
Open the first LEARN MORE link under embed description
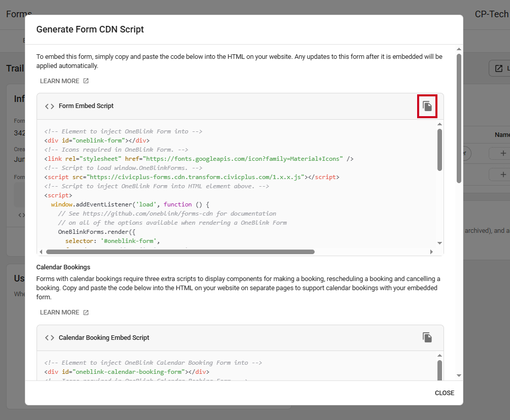[x=64, y=81]
